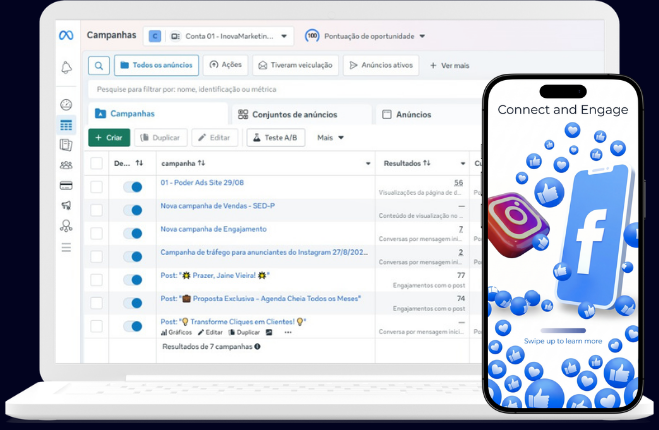Check the box for Transforme Cliques post
The width and height of the screenshot is (659, 430).
tap(96, 326)
